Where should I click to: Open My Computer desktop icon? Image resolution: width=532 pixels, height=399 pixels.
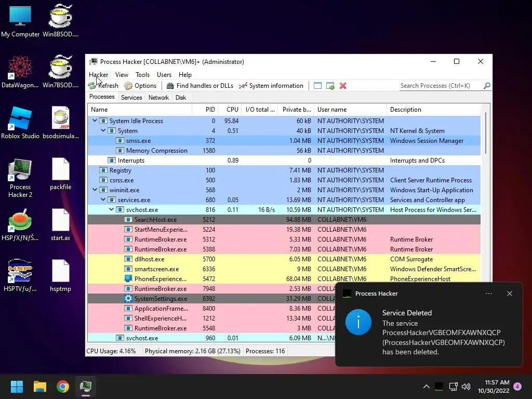pos(20,21)
